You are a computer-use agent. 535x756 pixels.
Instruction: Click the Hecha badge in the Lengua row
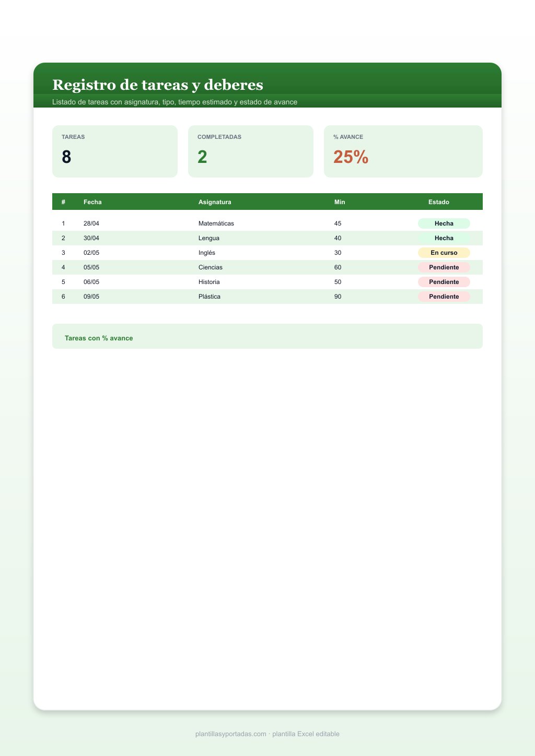444,238
